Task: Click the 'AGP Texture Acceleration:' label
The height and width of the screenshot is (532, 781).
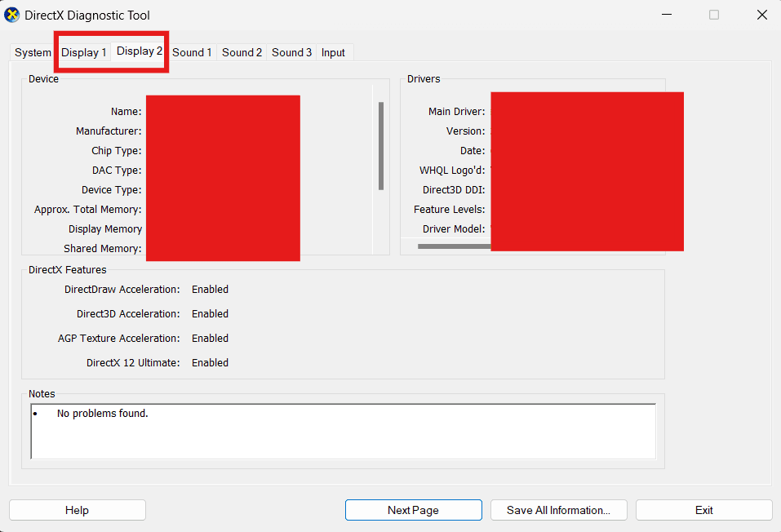Action: click(119, 339)
